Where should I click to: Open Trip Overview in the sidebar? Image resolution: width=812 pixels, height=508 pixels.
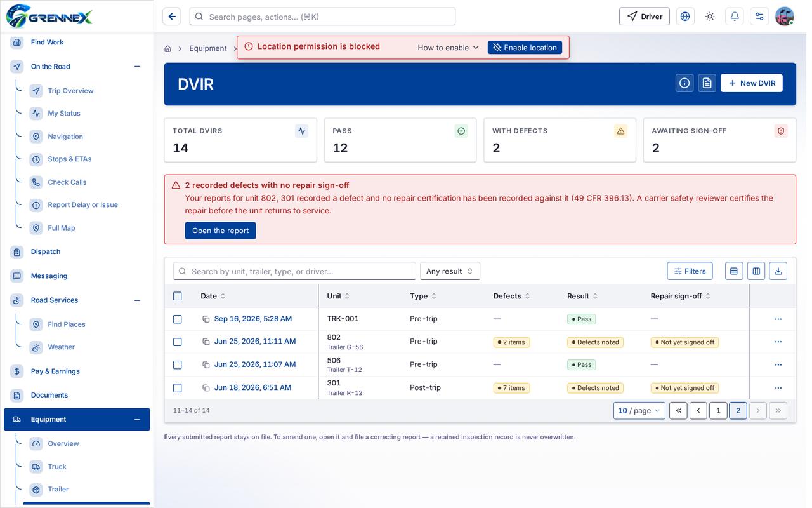pyautogui.click(x=70, y=91)
